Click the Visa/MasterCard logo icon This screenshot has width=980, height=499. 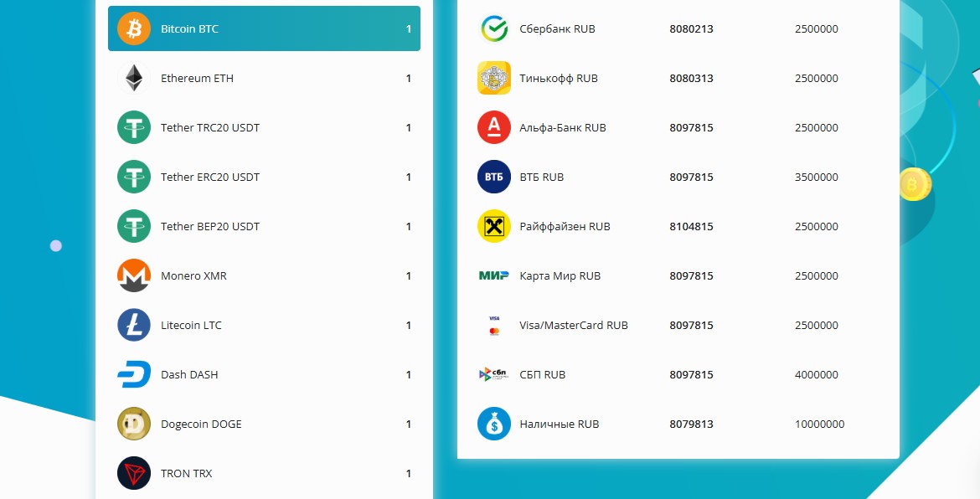click(x=493, y=325)
